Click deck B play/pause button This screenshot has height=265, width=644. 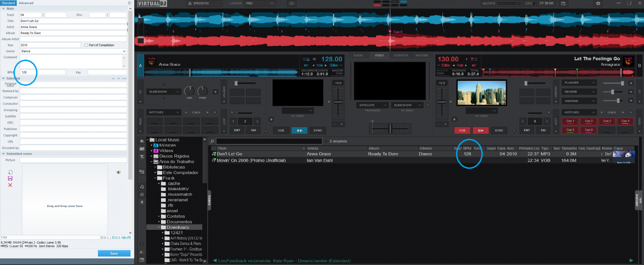pyautogui.click(x=480, y=130)
